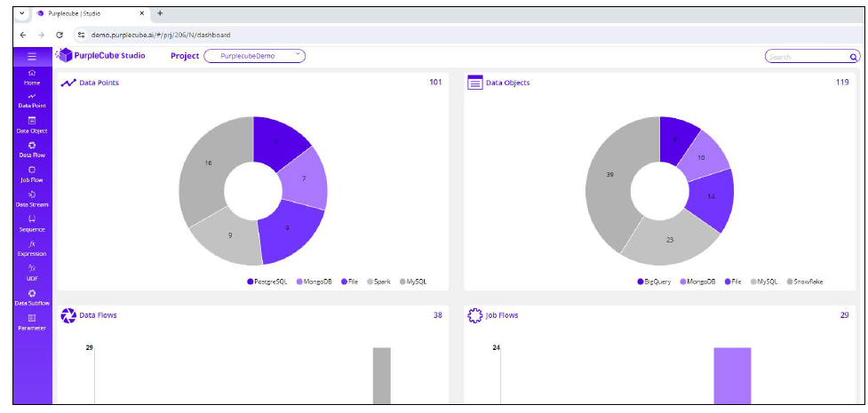The height and width of the screenshot is (413, 868).
Task: Toggle PostgreSQL legend in Data Points
Action: tap(267, 282)
